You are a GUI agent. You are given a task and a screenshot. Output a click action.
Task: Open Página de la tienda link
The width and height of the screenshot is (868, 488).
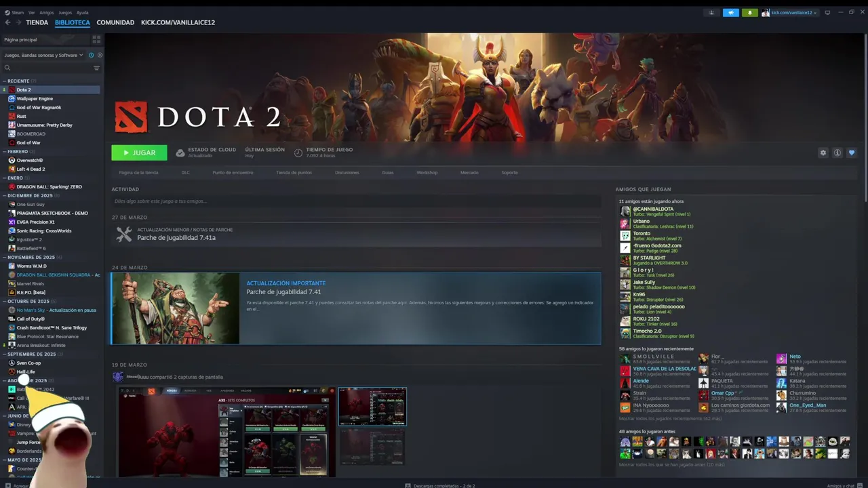[138, 172]
